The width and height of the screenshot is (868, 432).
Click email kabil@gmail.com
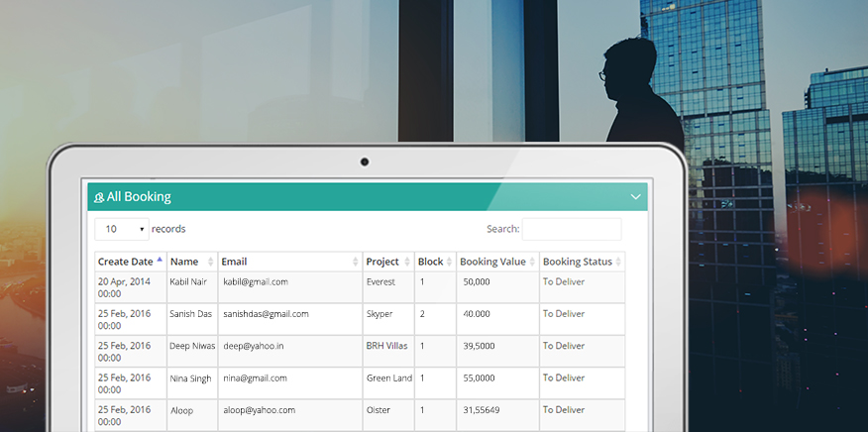click(256, 282)
